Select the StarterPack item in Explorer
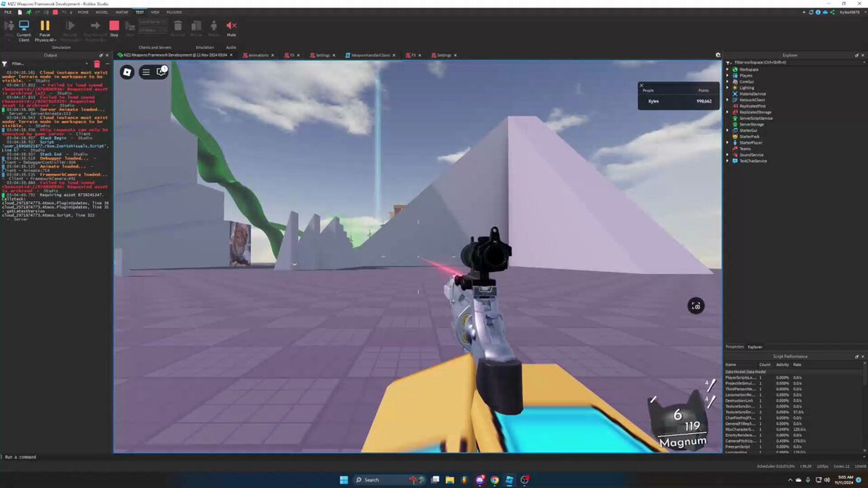This screenshot has height=488, width=868. 749,137
